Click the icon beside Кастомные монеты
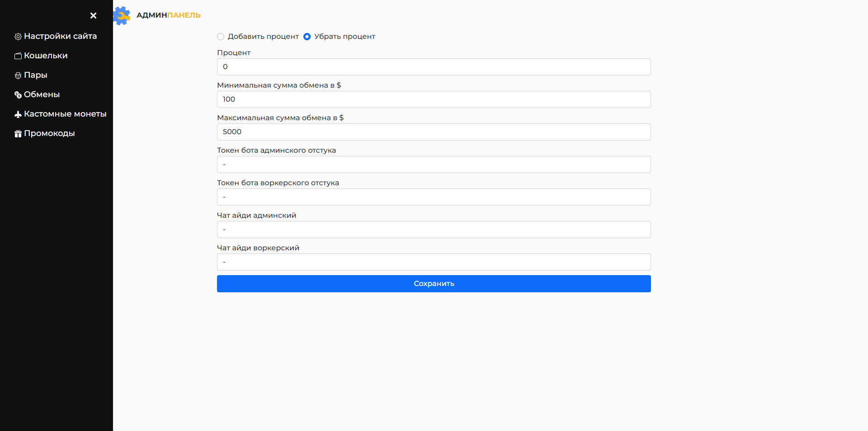 (18, 114)
